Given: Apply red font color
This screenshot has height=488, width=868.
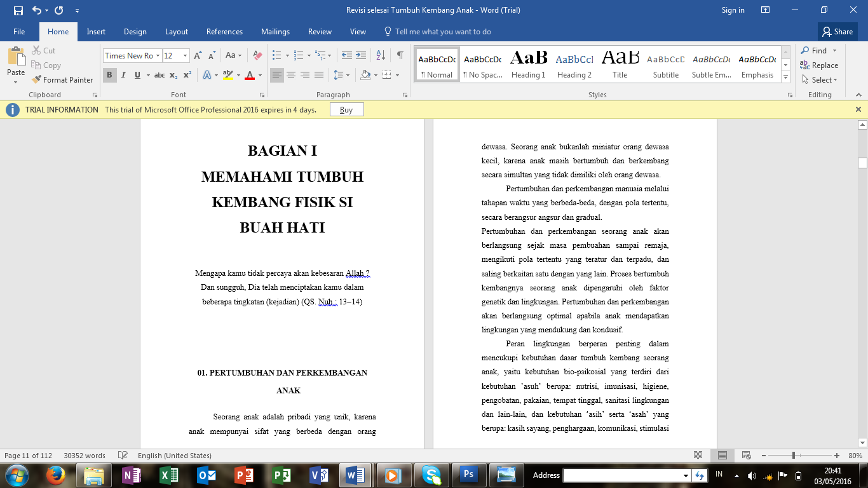Looking at the screenshot, I should click(250, 75).
